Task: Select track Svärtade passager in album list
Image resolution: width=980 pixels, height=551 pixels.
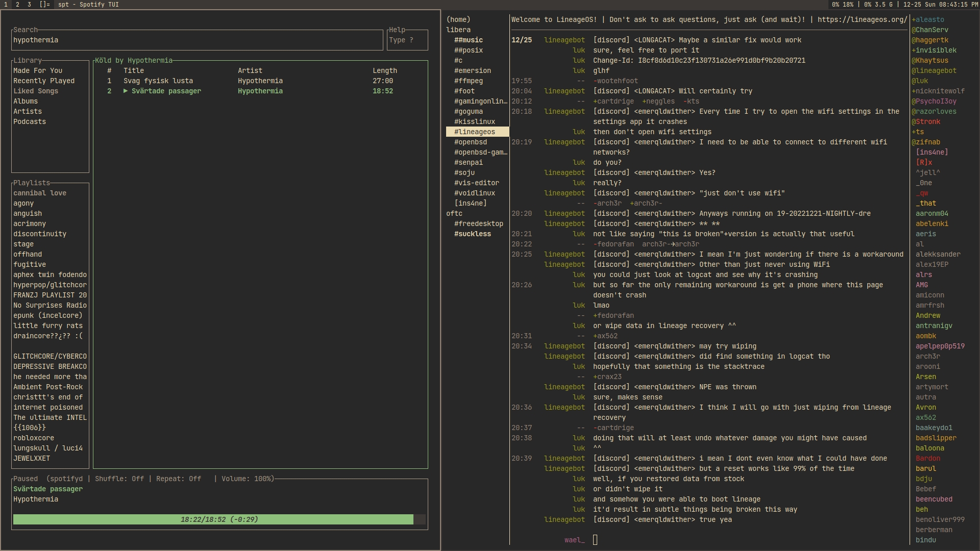Action: (260, 91)
